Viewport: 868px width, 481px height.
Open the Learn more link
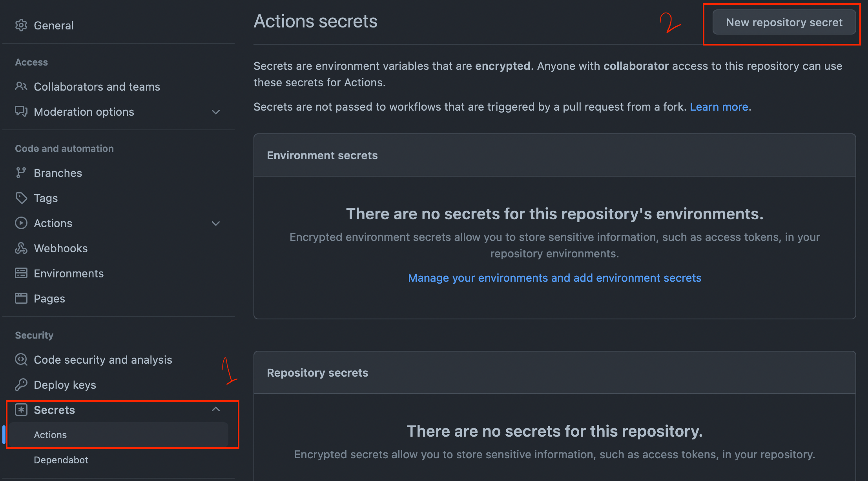[719, 107]
